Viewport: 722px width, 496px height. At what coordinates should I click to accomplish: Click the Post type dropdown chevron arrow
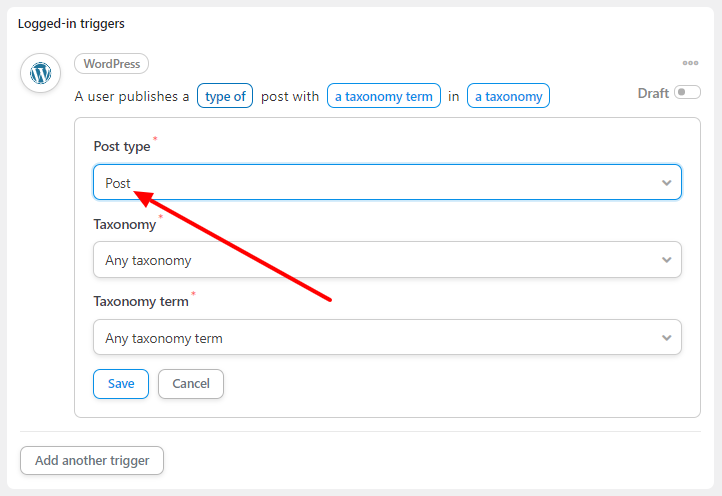[x=666, y=183]
